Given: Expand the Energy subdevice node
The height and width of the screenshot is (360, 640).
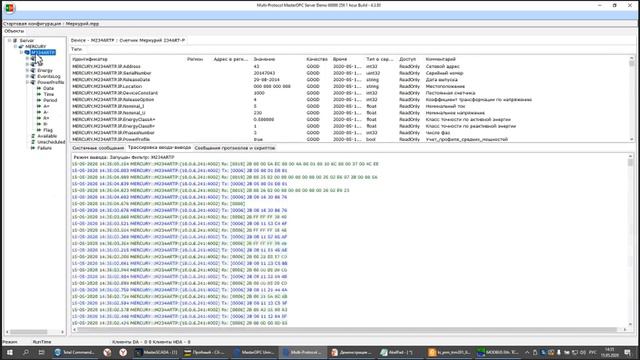Looking at the screenshot, I should tap(27, 70).
